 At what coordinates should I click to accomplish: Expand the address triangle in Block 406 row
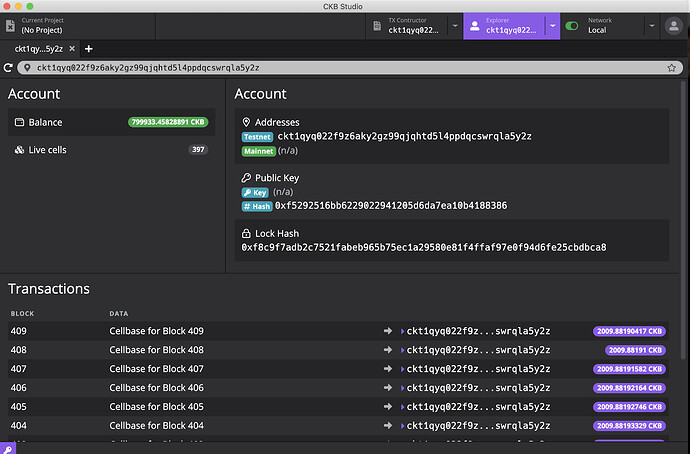(x=402, y=388)
